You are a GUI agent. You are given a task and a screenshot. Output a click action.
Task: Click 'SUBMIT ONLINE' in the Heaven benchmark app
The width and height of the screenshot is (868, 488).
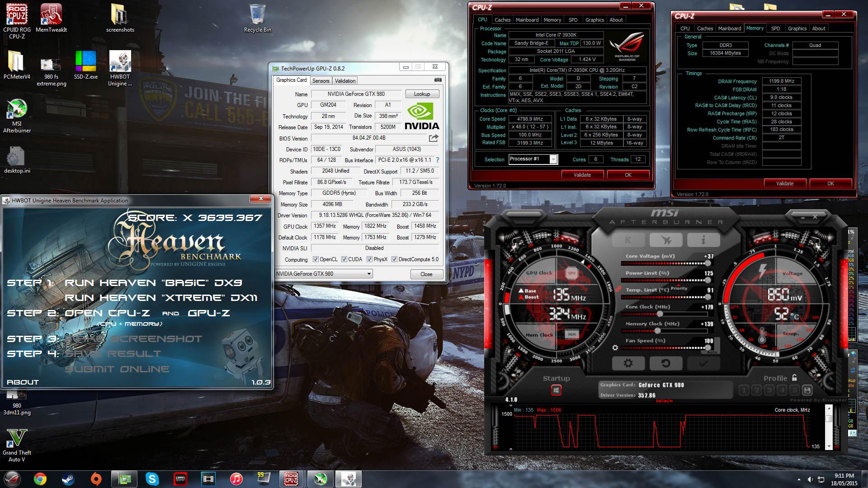click(117, 369)
